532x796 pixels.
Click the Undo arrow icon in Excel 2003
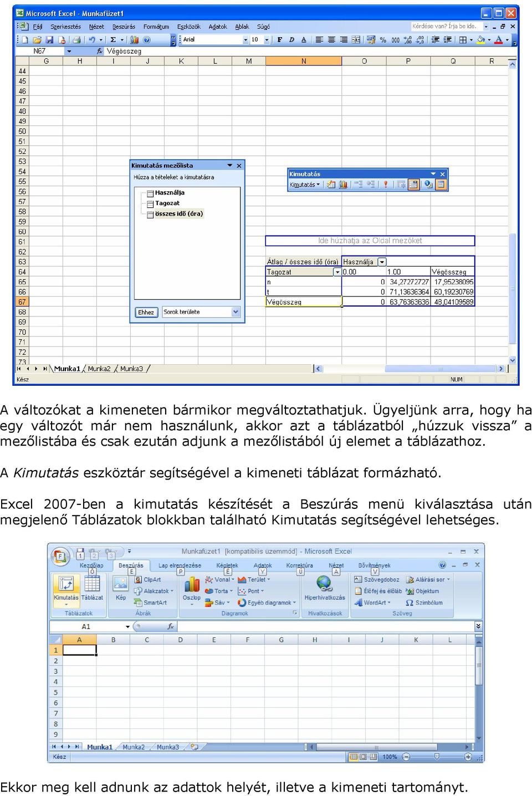pos(92,40)
